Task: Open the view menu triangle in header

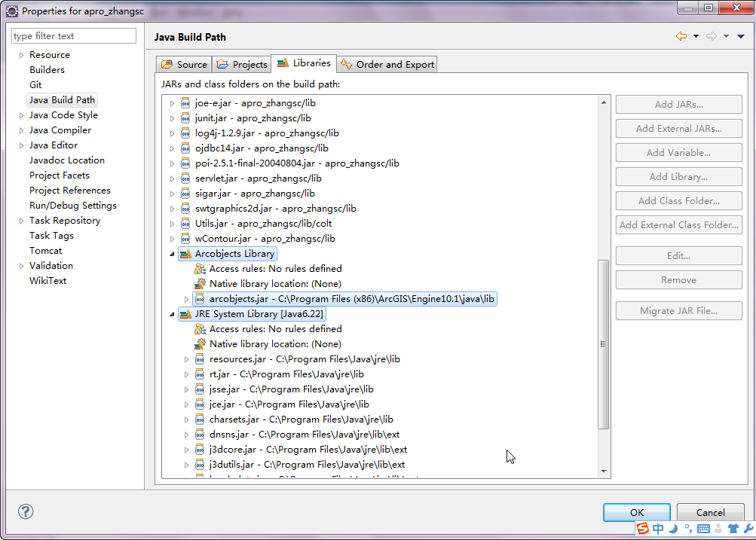Action: pyautogui.click(x=741, y=36)
